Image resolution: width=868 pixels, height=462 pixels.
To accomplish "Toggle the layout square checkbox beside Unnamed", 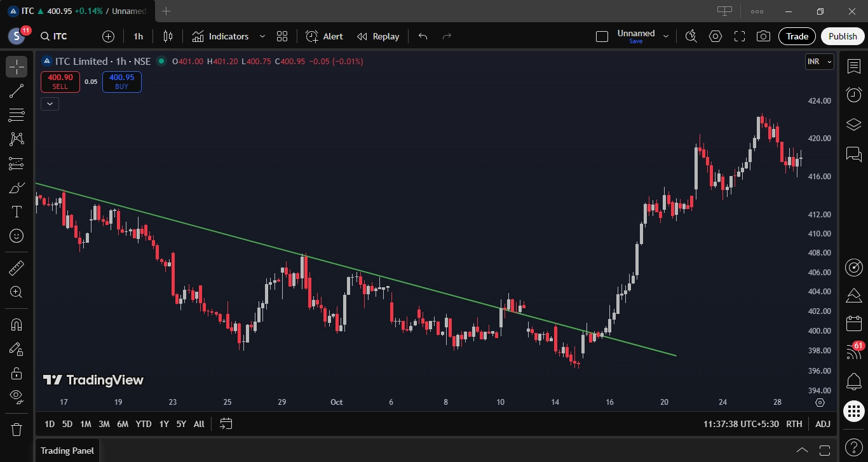I will 602,37.
